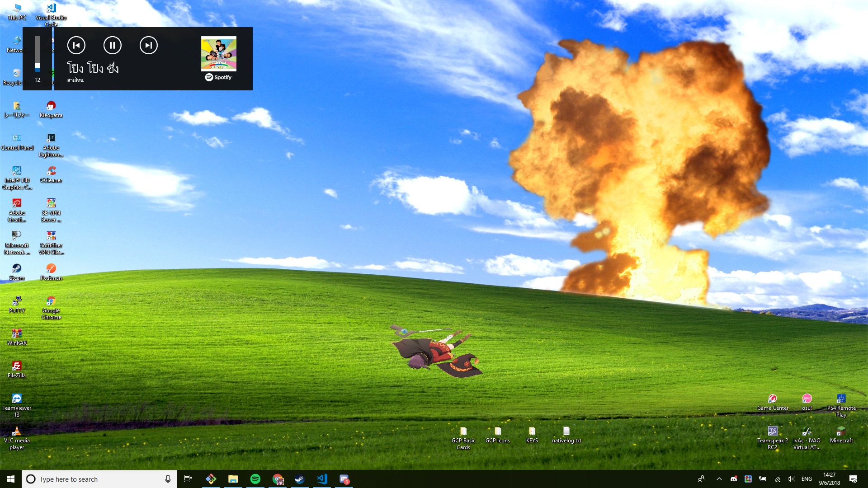Open Discord tray icon
This screenshot has height=488, width=868.
[x=734, y=479]
